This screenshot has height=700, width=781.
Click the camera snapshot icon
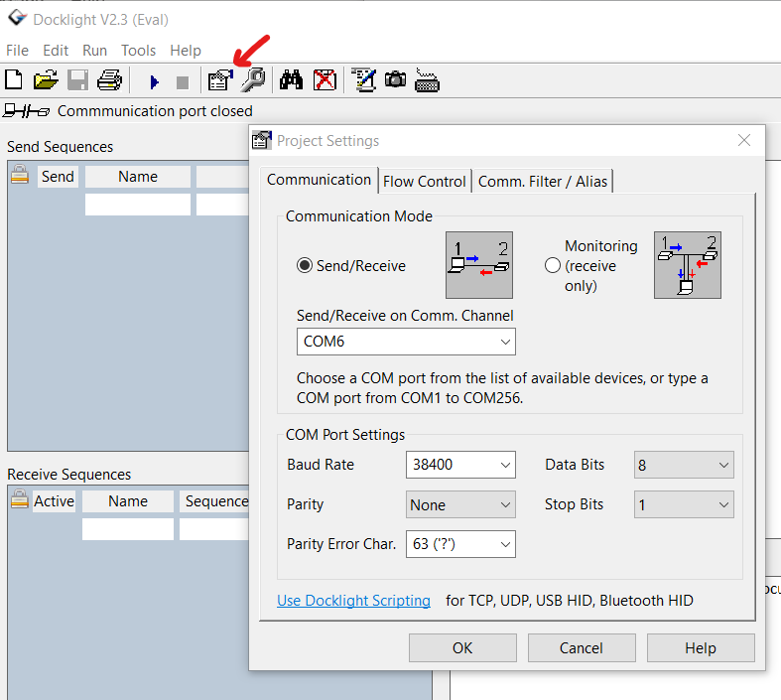[396, 80]
